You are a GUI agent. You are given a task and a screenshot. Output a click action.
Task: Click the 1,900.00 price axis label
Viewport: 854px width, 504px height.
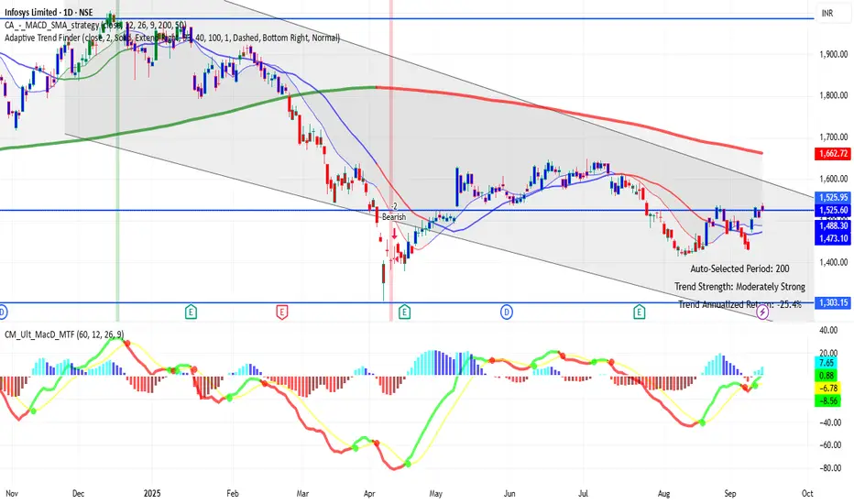click(x=833, y=54)
